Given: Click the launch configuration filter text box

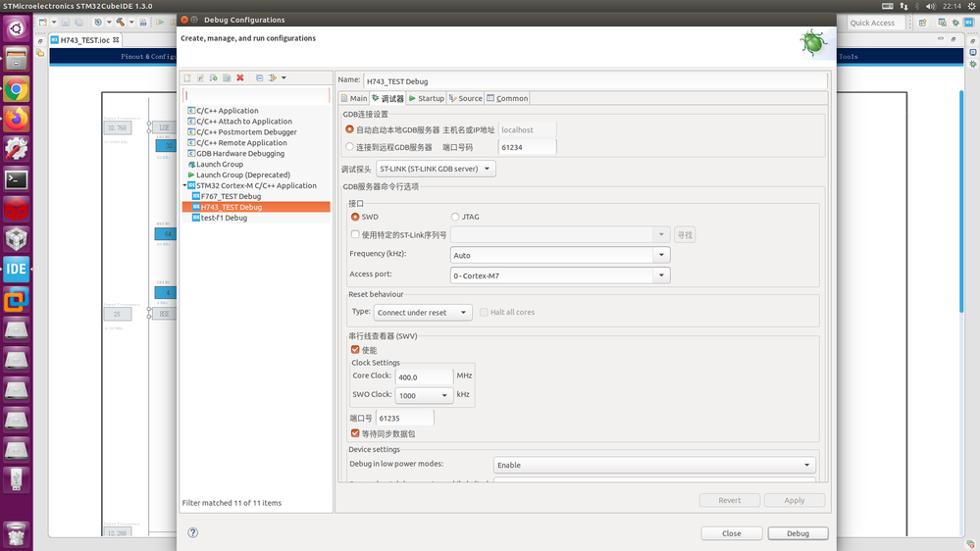Looking at the screenshot, I should click(x=256, y=95).
